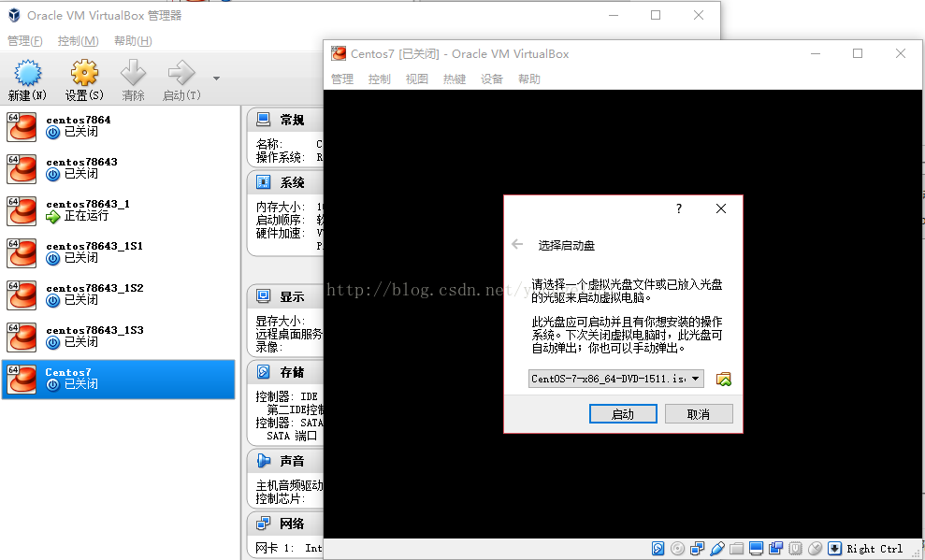Open the 帮助(H) menu in VirtualBox Manager
Viewport: 925px width, 560px height.
[x=133, y=41]
